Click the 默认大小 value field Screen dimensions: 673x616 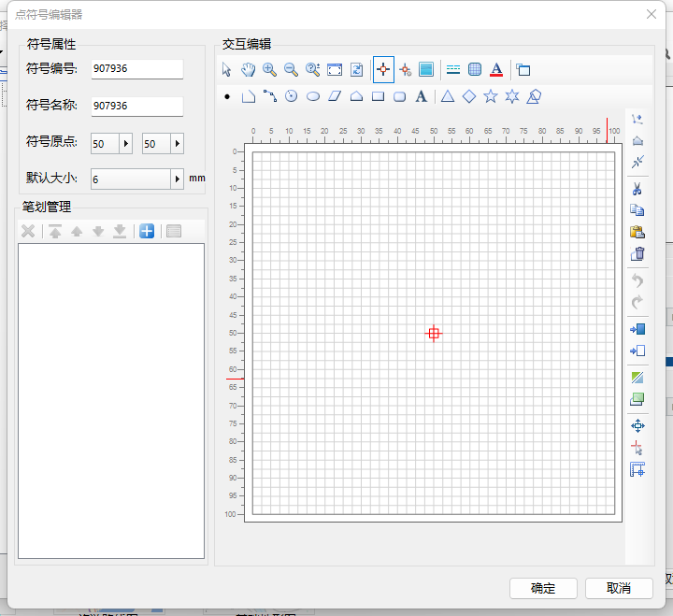tap(131, 179)
